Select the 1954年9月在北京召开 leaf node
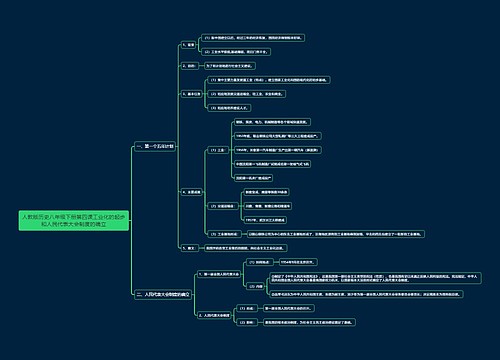500x360 pixels. point(298,262)
